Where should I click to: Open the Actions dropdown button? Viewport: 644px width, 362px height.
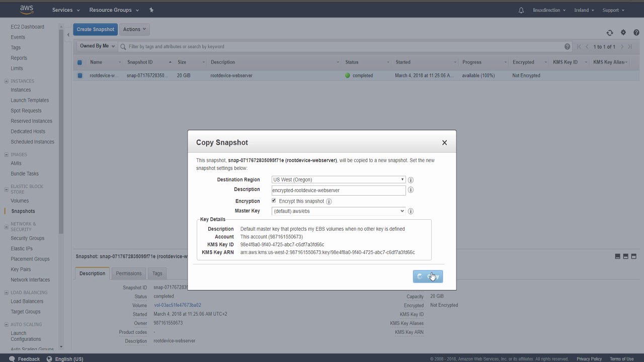[134, 29]
